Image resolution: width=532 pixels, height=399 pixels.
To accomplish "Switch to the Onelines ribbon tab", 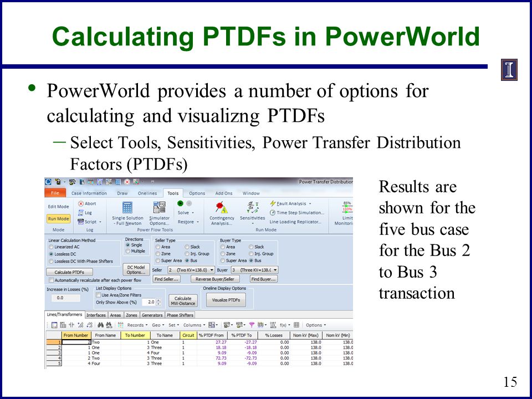I will tap(147, 193).
